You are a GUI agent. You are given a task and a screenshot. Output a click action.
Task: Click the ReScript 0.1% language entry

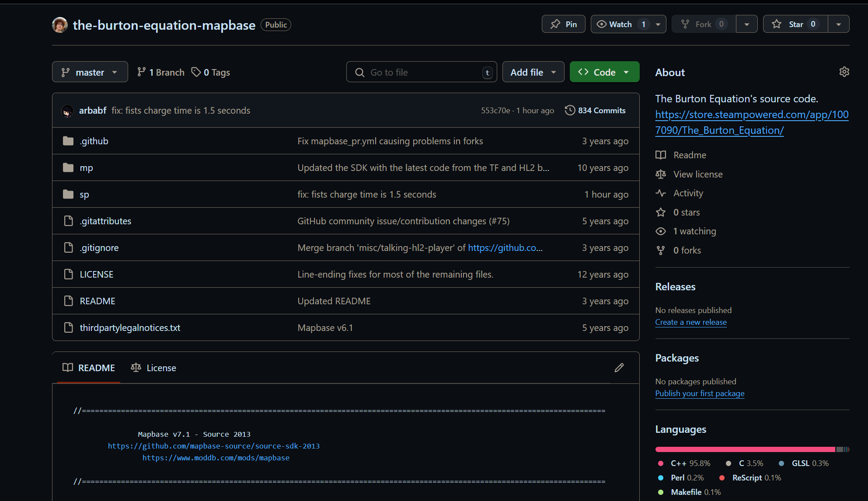[750, 478]
